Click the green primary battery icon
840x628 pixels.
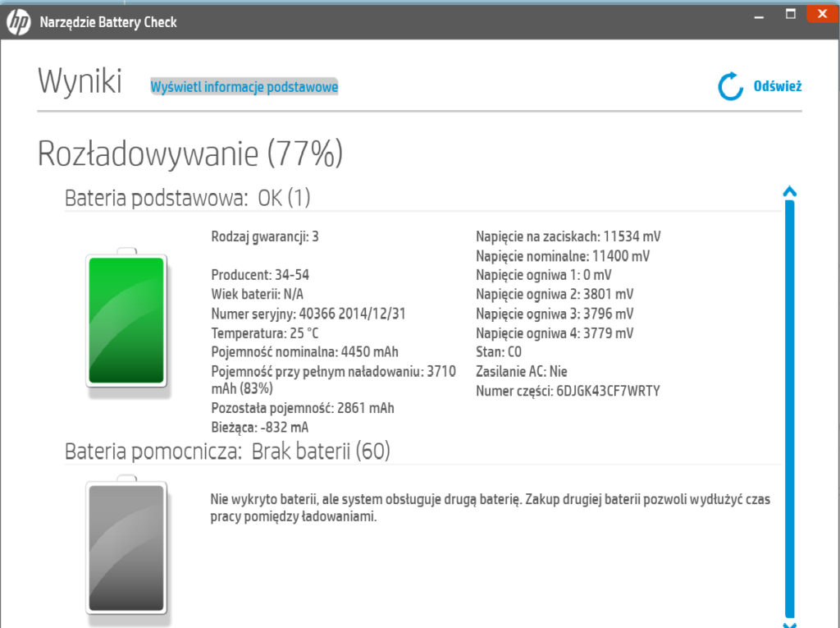126,318
